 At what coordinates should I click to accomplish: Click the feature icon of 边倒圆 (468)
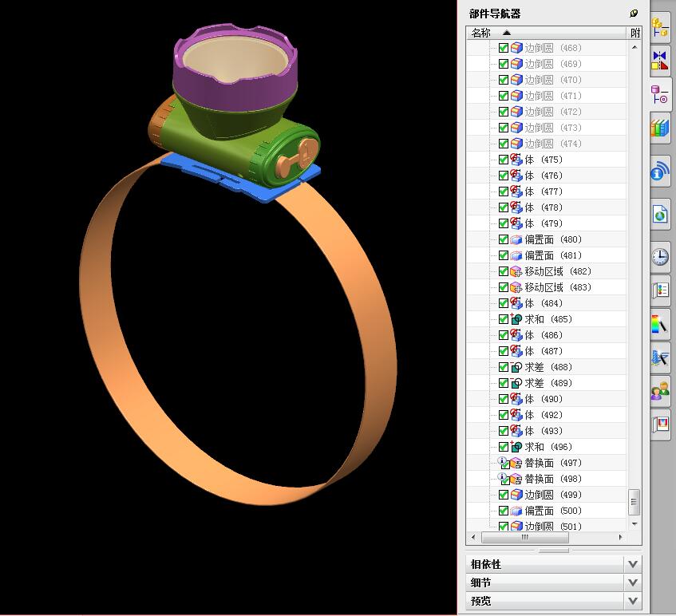click(516, 48)
